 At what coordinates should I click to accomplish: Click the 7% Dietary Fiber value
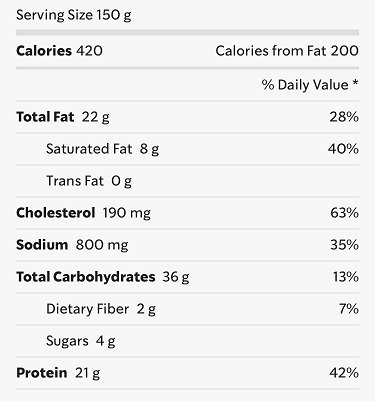(x=349, y=309)
